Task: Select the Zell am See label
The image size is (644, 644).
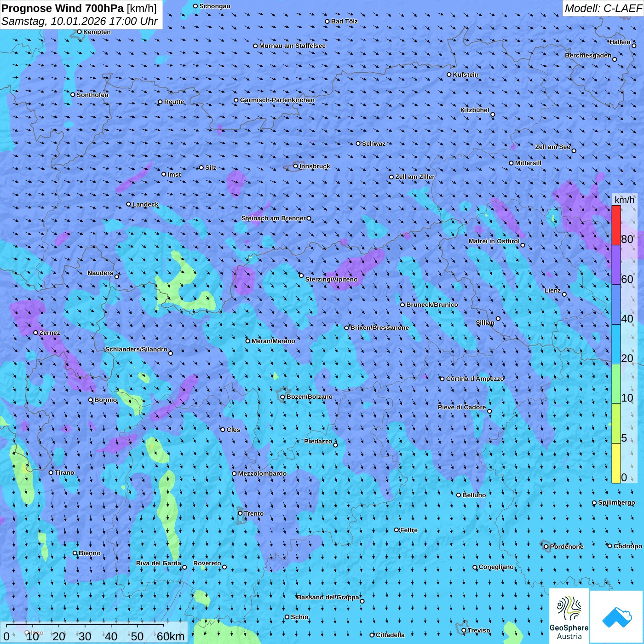Action: coord(552,147)
